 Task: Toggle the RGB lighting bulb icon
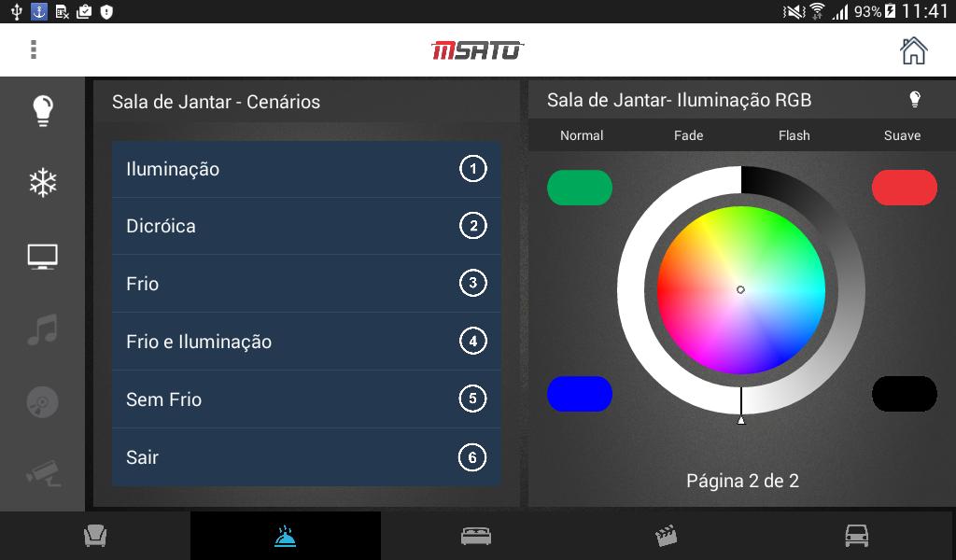915,99
